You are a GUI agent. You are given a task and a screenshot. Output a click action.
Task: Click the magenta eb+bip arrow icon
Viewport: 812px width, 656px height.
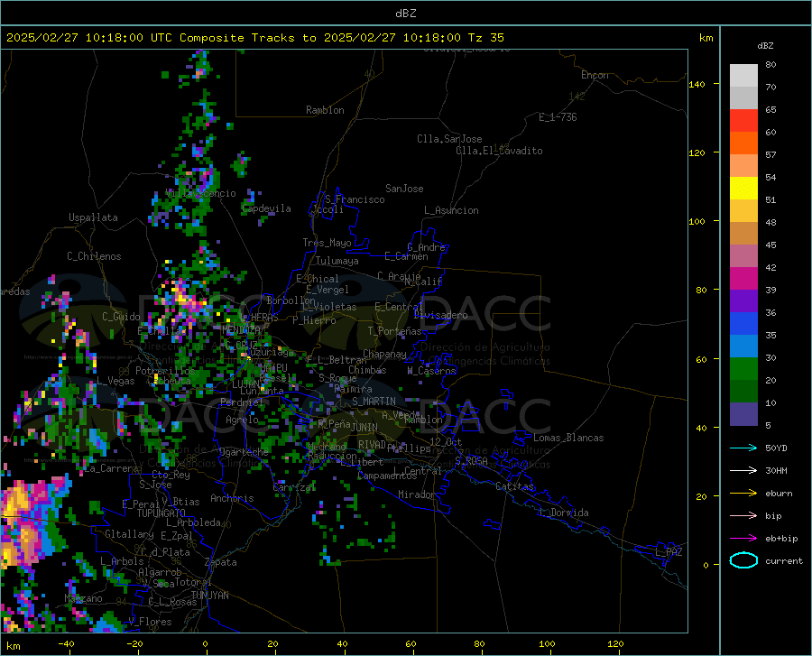click(x=743, y=538)
